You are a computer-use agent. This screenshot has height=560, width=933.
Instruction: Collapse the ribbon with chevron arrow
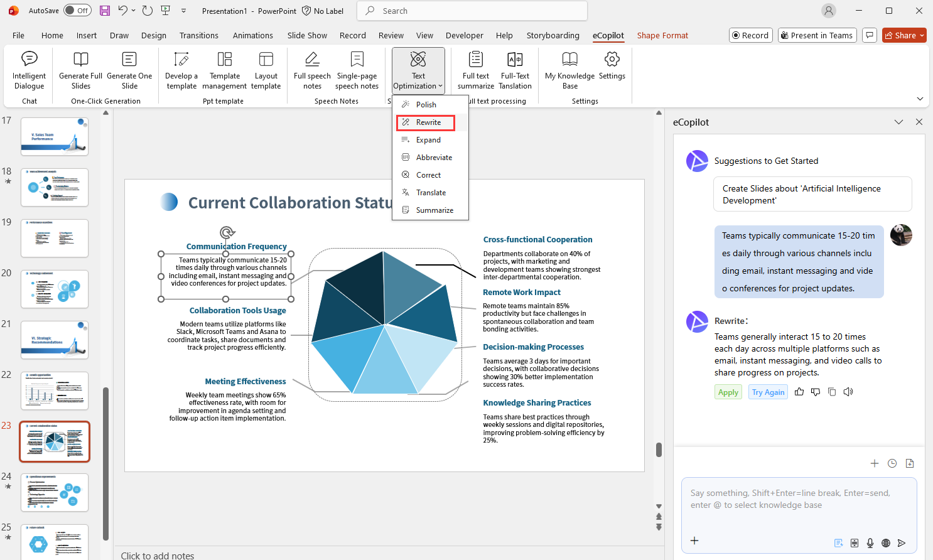click(x=920, y=99)
